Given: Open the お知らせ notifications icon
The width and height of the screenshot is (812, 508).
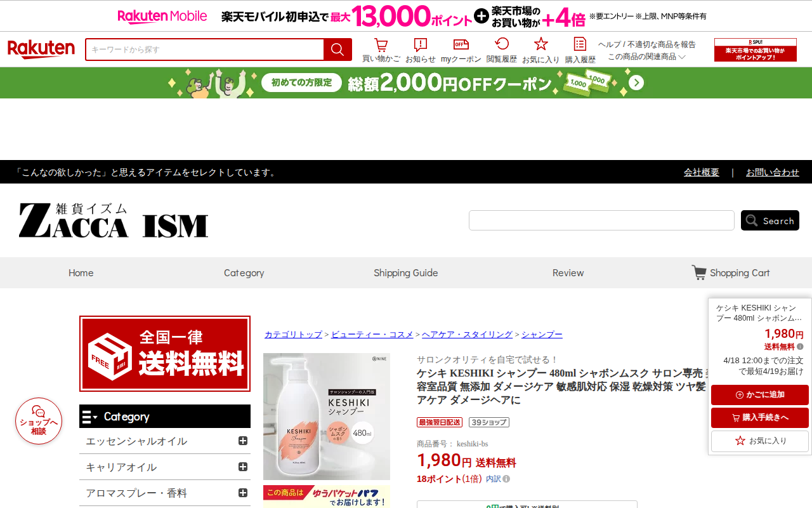Looking at the screenshot, I should pyautogui.click(x=421, y=51).
